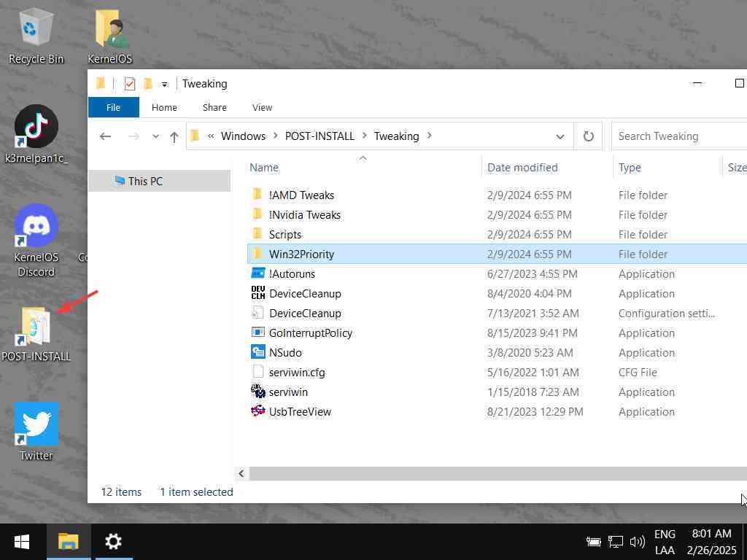747x560 pixels.
Task: Select This PC in navigation pane
Action: point(159,181)
